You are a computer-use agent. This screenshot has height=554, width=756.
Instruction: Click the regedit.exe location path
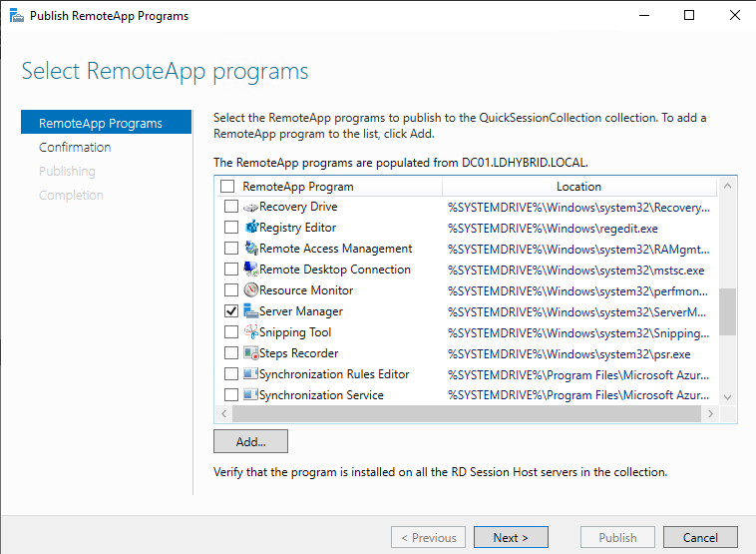coord(553,229)
